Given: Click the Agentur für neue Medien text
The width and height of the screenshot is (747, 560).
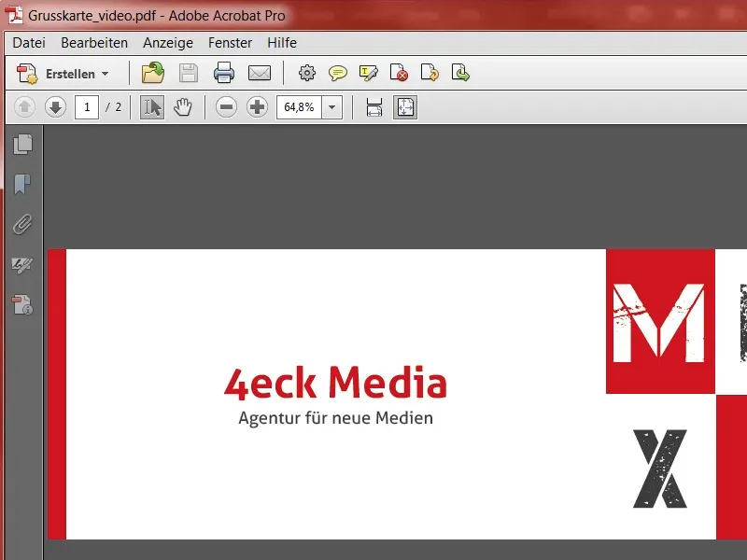Looking at the screenshot, I should coord(336,418).
